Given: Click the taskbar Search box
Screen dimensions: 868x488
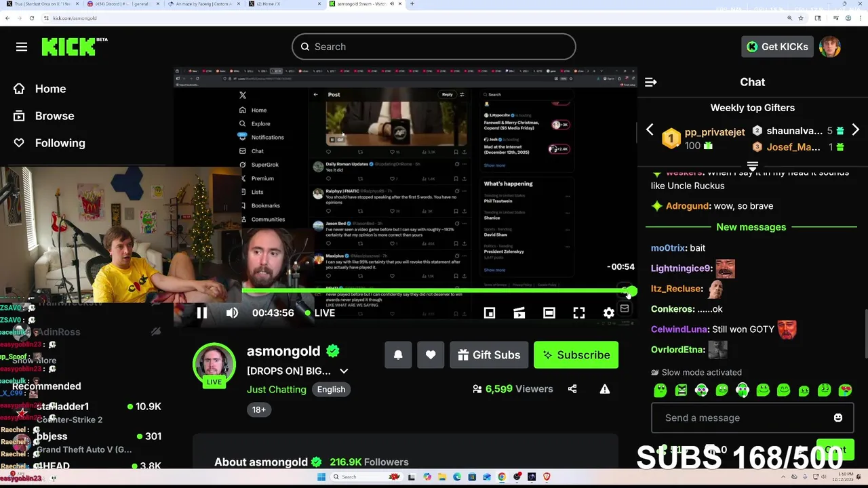Looking at the screenshot, I should (x=367, y=477).
